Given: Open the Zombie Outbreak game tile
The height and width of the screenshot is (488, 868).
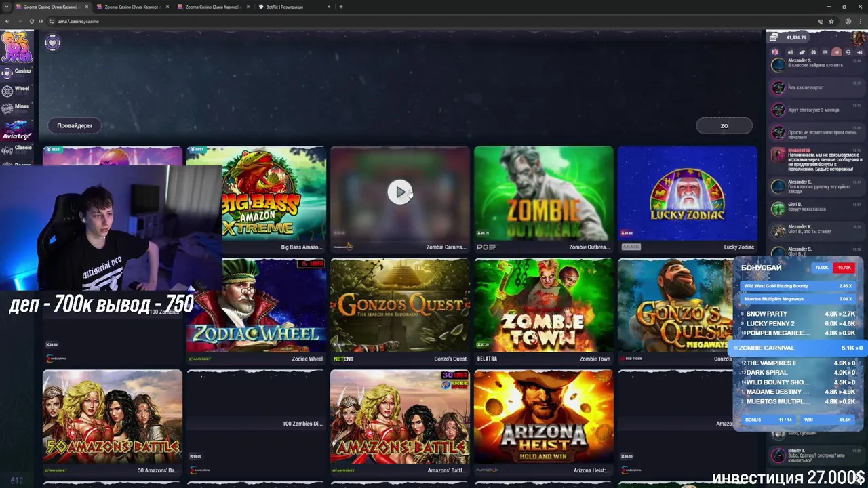Looking at the screenshot, I should (544, 199).
